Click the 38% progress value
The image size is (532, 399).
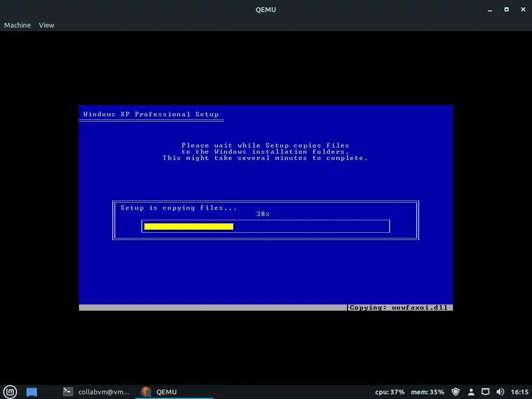pos(263,214)
